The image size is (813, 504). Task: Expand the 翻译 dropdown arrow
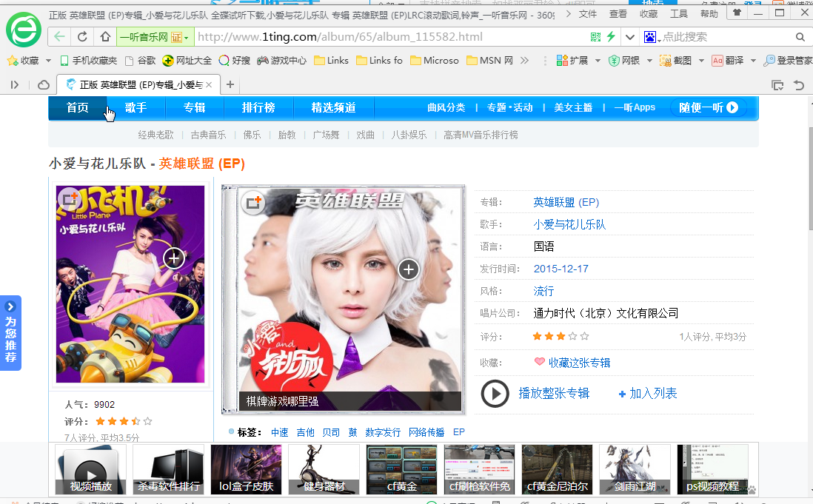click(753, 61)
